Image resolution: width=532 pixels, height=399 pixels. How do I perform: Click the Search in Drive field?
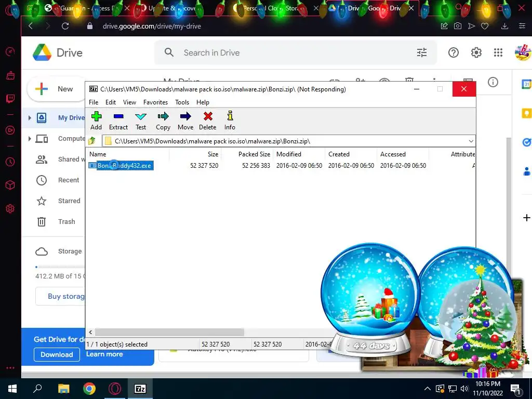295,52
